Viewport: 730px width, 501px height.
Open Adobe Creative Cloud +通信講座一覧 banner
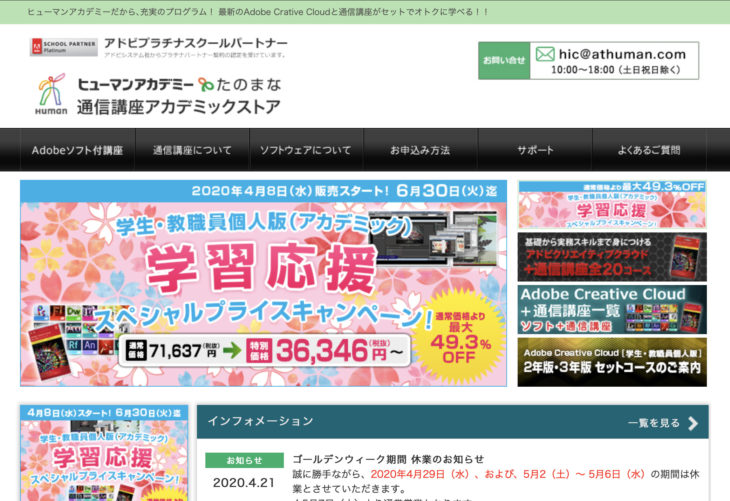(x=612, y=310)
